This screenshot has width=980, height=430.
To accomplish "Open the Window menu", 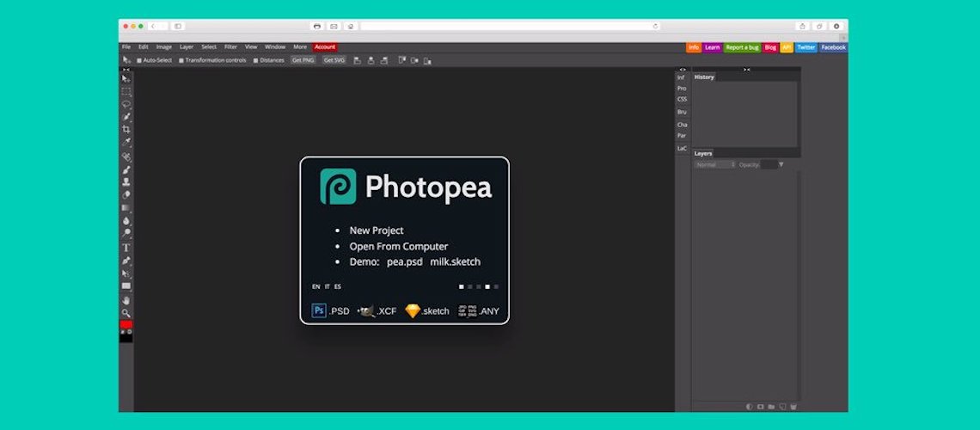I will [x=275, y=47].
